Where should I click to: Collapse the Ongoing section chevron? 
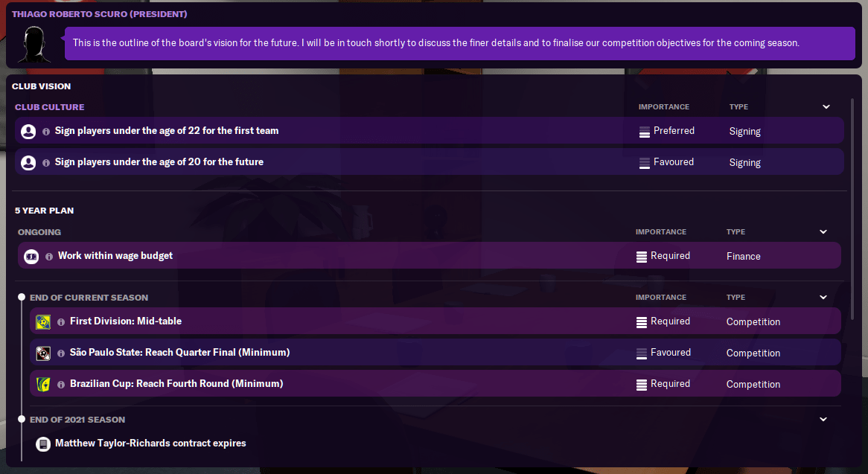pos(823,232)
